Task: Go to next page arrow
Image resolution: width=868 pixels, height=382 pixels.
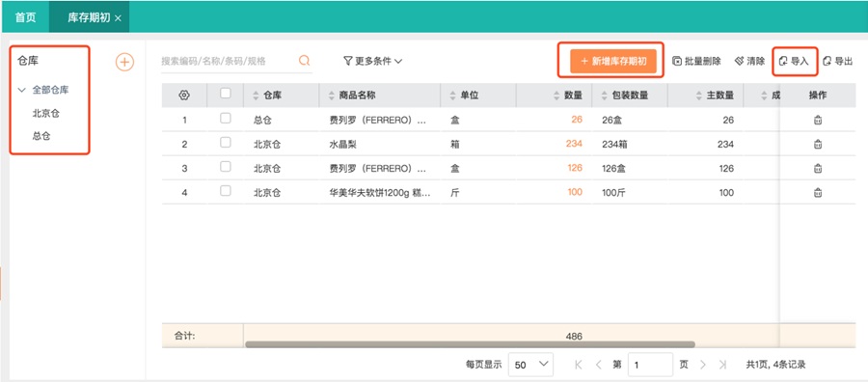Action: [x=703, y=365]
